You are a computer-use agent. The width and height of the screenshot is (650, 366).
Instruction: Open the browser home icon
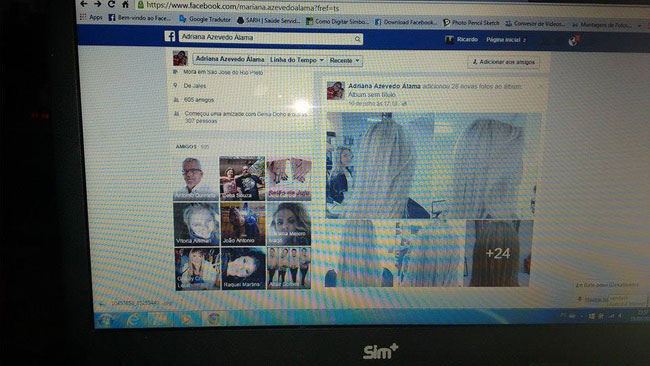pyautogui.click(x=125, y=5)
